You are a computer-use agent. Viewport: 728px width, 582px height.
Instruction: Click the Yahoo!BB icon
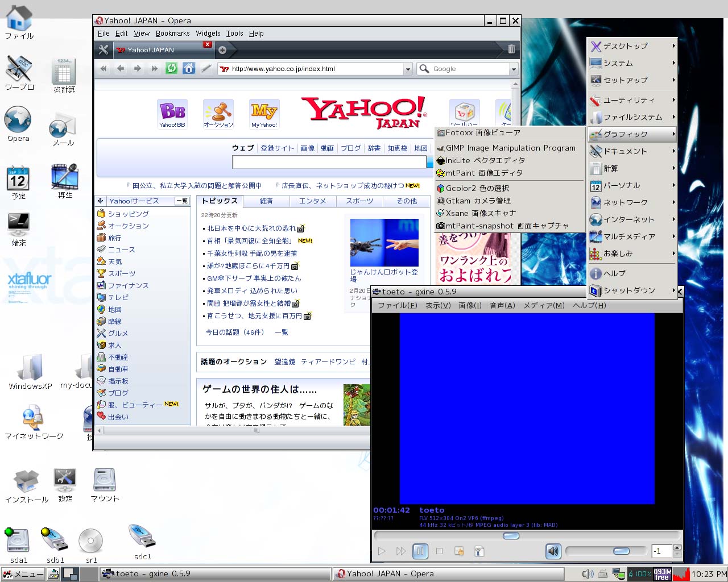pyautogui.click(x=172, y=113)
